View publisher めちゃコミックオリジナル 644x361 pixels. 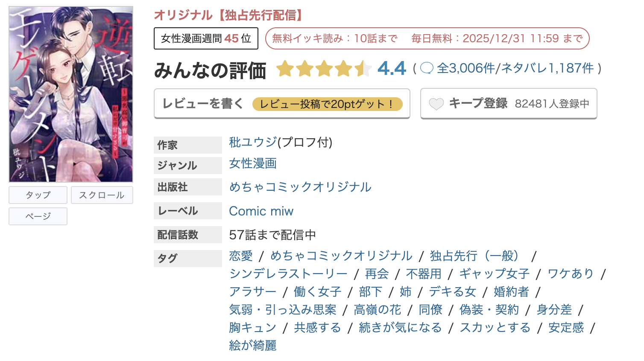pyautogui.click(x=300, y=187)
